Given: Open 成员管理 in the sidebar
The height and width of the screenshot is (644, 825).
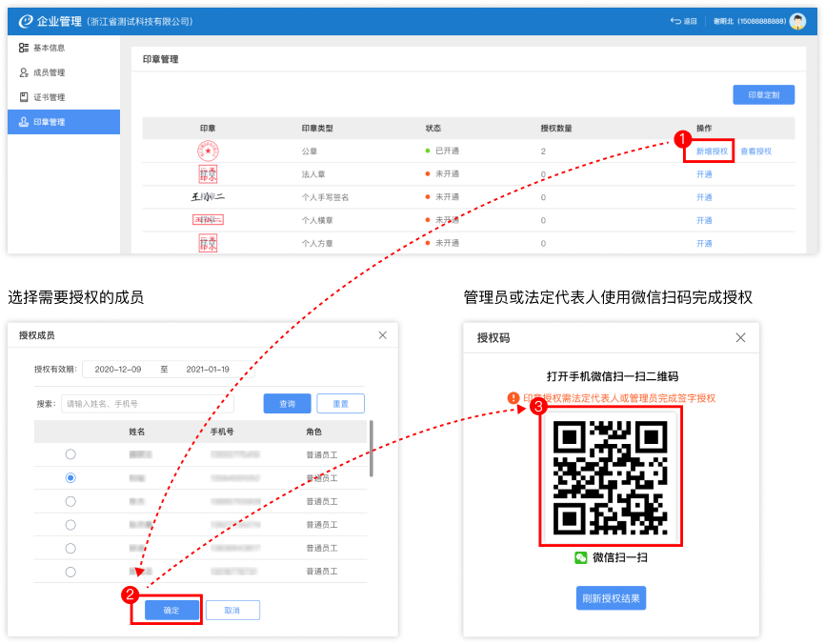Looking at the screenshot, I should [x=48, y=72].
